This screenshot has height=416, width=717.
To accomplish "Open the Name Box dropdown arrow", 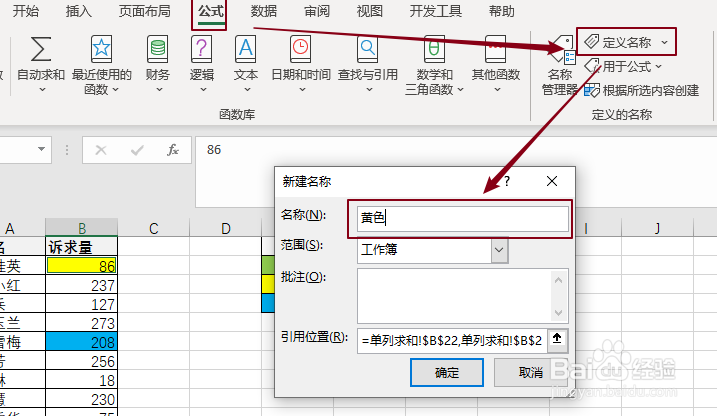I will point(41,149).
